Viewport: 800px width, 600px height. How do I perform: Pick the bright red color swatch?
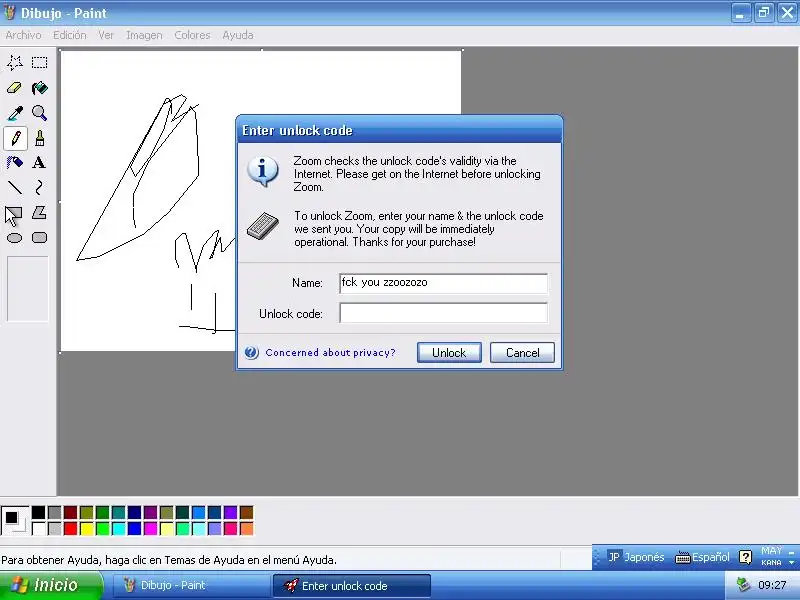click(71, 529)
